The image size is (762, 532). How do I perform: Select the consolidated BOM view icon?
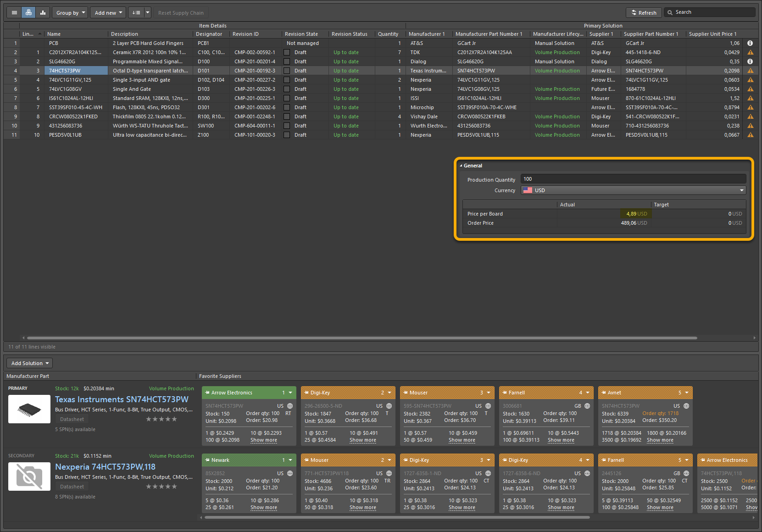(28, 13)
